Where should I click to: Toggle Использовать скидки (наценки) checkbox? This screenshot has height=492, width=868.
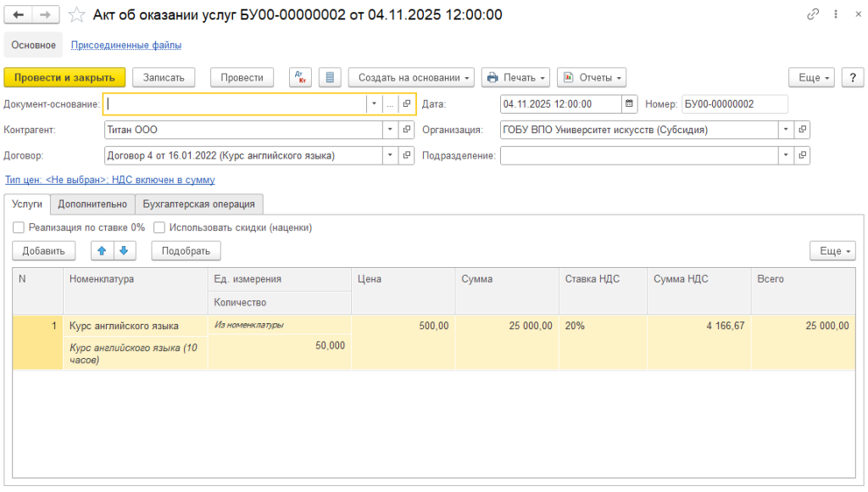159,227
